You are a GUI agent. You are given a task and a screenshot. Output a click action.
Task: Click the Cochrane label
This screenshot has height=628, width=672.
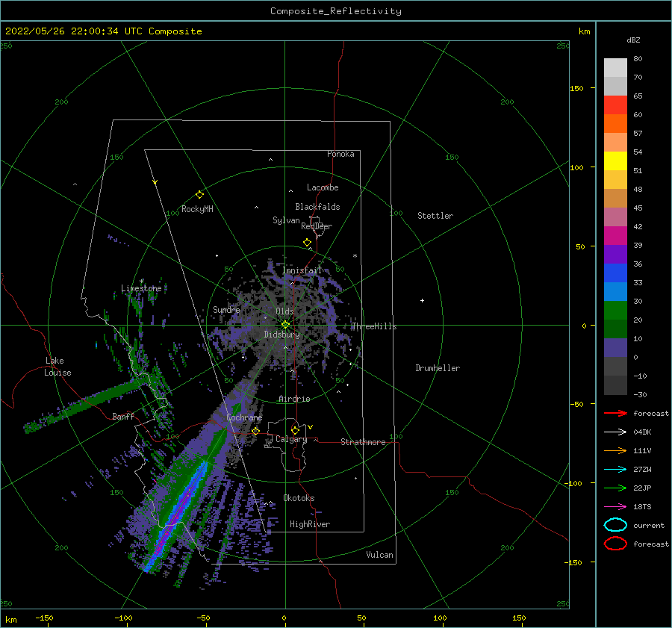(x=244, y=417)
